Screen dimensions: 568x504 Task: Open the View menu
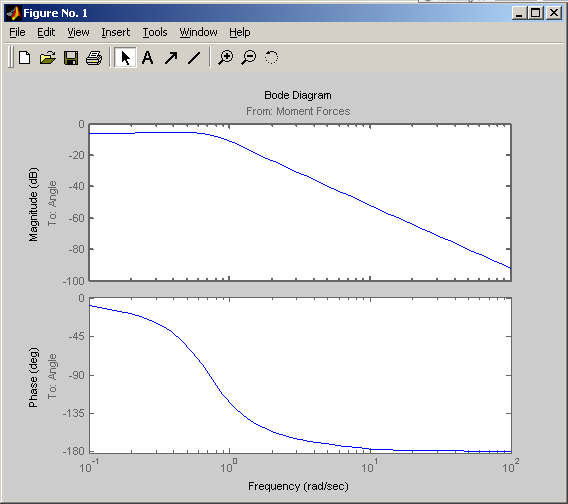(78, 32)
